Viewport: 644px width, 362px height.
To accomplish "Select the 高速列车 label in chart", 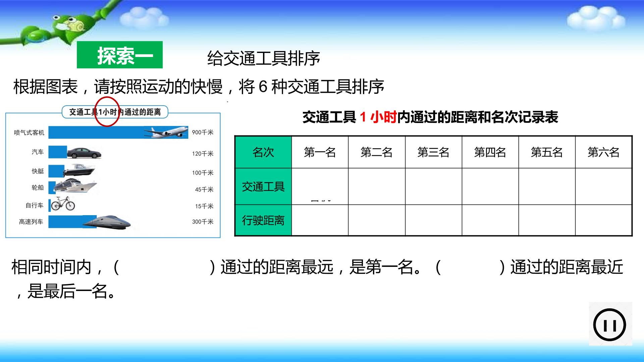I will coord(31,222).
